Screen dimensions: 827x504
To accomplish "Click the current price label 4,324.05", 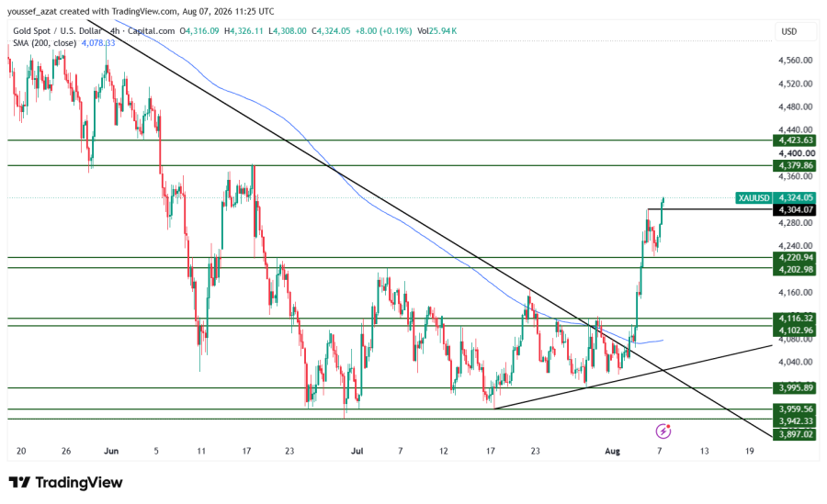I will [x=794, y=197].
